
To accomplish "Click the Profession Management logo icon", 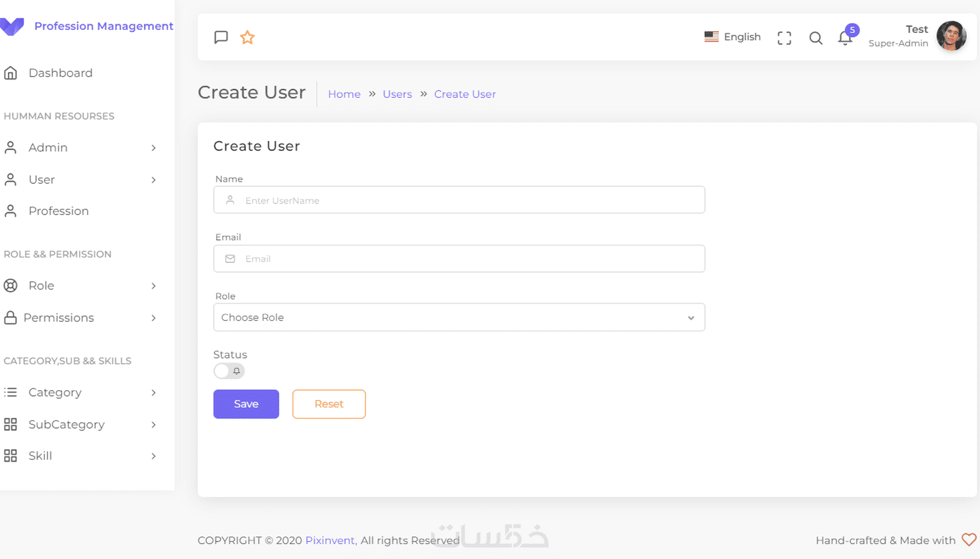I will [12, 27].
